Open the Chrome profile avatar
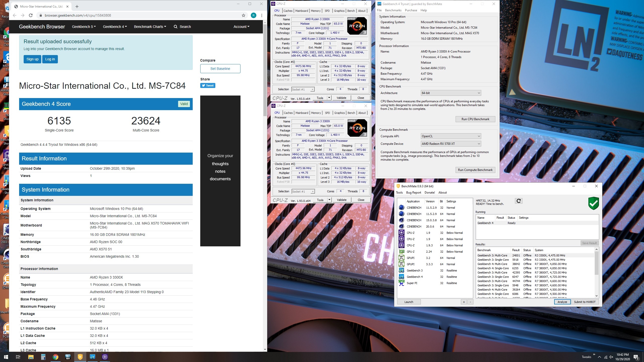This screenshot has height=362, width=644. point(254,15)
